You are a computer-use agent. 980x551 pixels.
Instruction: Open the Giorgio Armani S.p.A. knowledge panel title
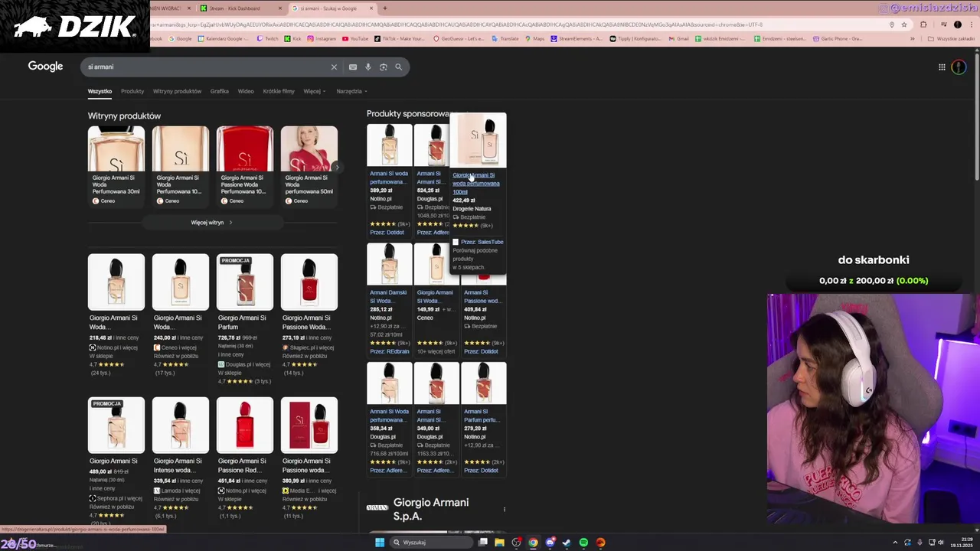click(x=431, y=509)
